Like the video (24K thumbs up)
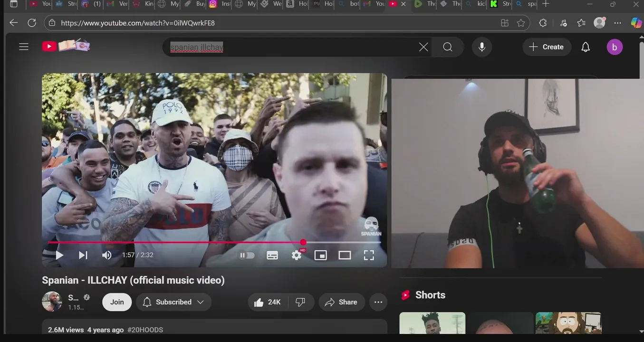Image resolution: width=644 pixels, height=342 pixels. pos(268,302)
